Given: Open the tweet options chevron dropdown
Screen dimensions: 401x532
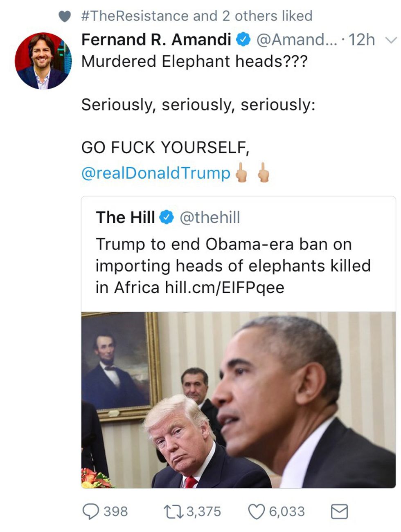Looking at the screenshot, I should tap(391, 40).
